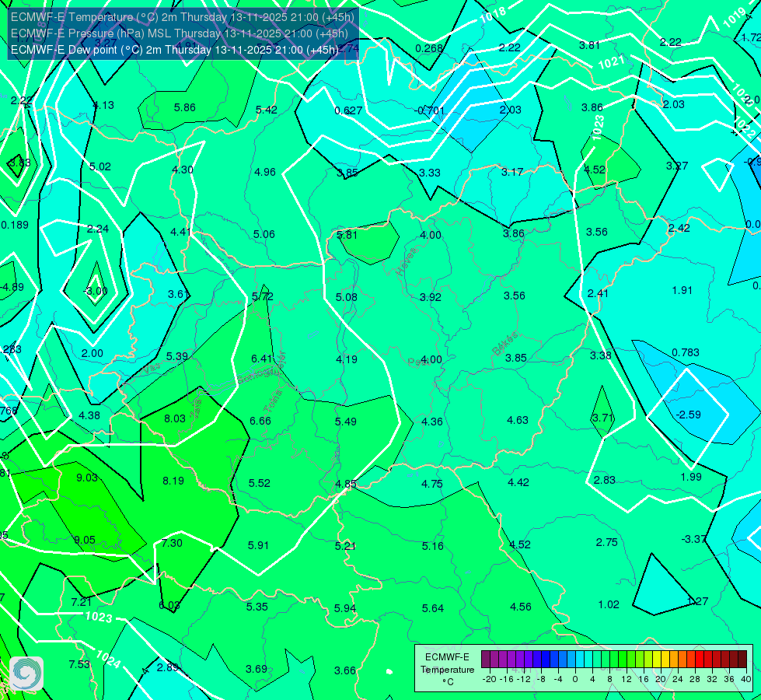Click the 1.91 value on the map
Image resolution: width=761 pixels, height=700 pixels.
pos(682,290)
